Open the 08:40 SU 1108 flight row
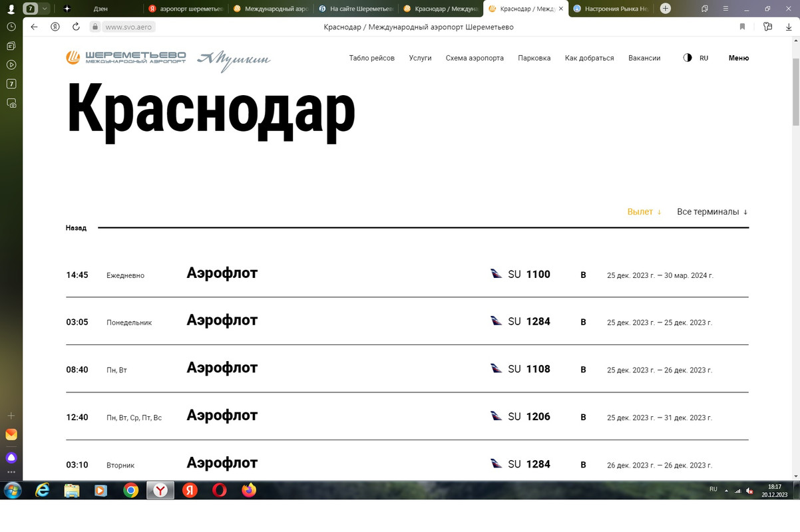800x532 pixels. tap(407, 369)
